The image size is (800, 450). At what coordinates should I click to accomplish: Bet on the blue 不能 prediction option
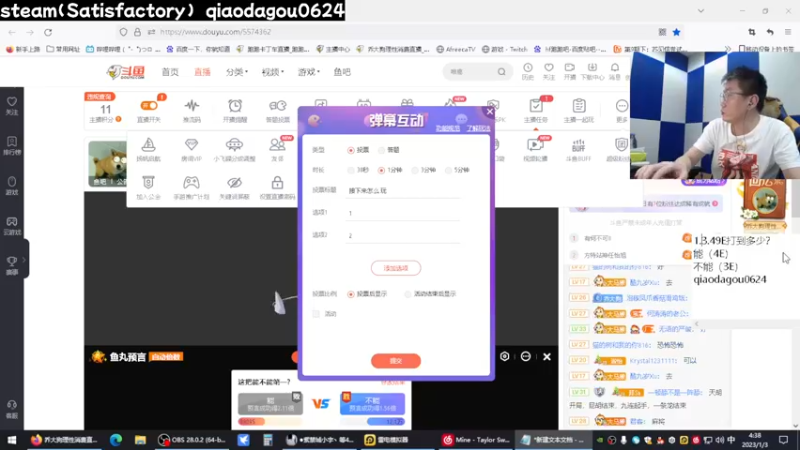coord(372,404)
